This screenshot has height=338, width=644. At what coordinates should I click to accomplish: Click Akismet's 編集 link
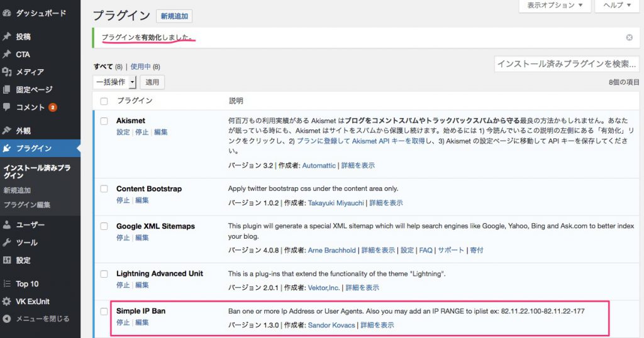160,132
